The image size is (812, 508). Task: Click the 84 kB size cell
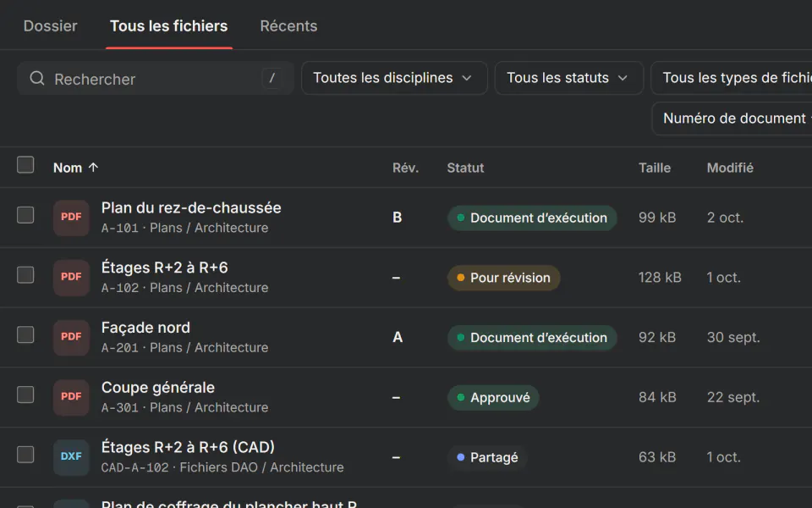tap(657, 397)
